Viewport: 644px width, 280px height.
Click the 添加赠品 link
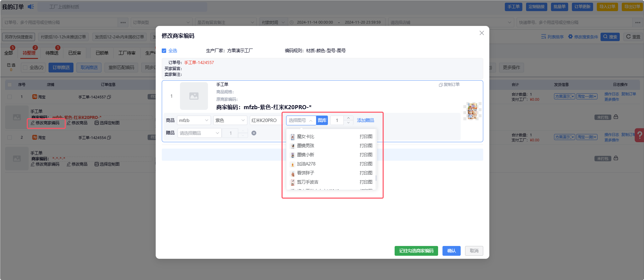click(365, 120)
